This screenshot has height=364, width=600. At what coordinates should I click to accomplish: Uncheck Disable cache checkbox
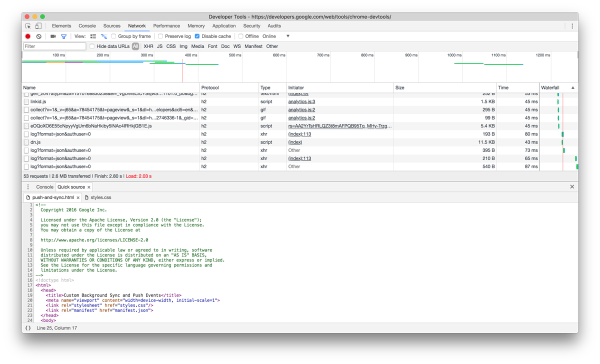[197, 36]
